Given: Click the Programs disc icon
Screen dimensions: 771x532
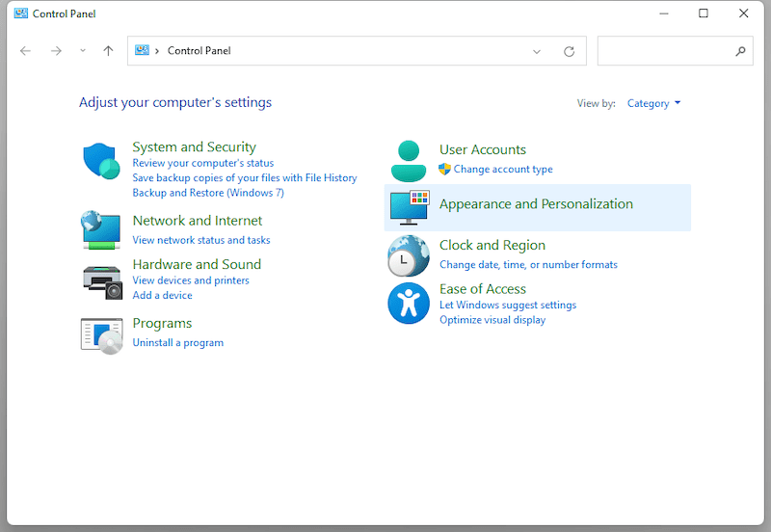Looking at the screenshot, I should point(101,334).
